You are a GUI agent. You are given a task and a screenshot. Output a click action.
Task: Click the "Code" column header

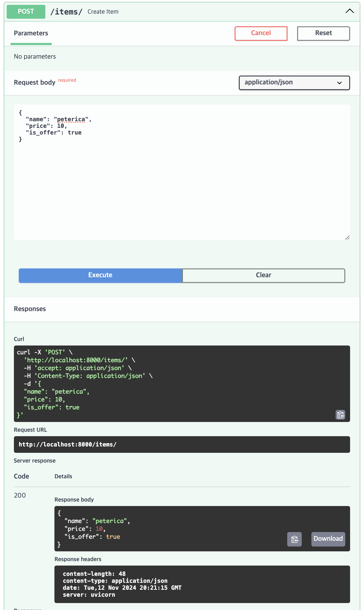click(21, 476)
